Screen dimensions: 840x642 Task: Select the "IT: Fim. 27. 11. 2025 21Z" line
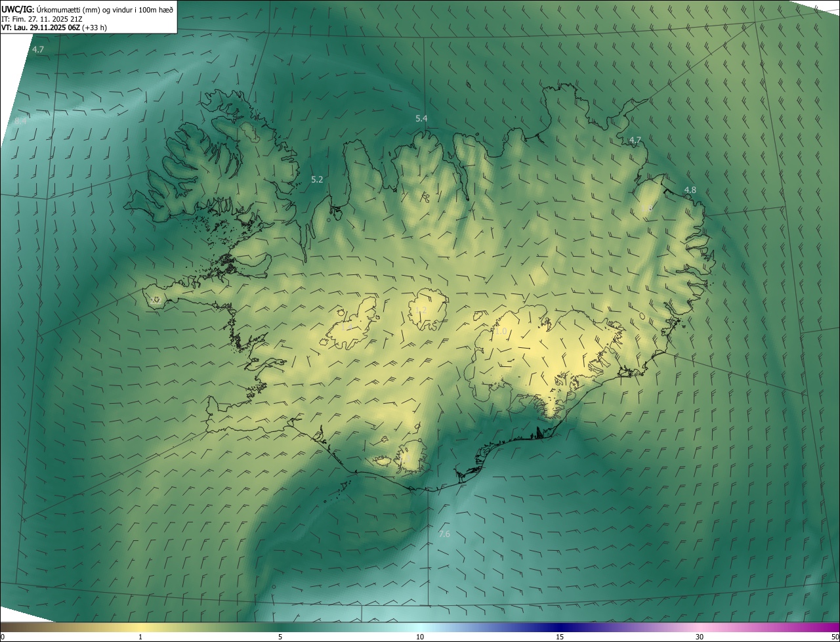tap(41, 18)
